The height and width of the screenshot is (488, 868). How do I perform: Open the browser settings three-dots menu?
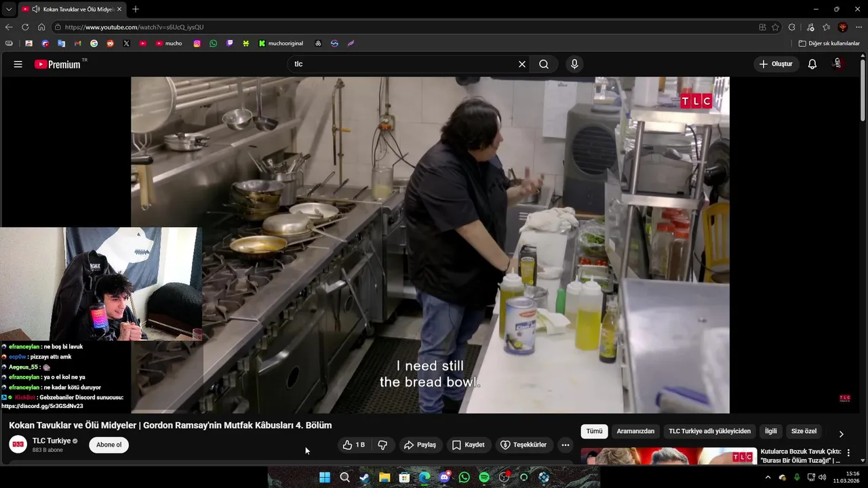coord(859,27)
